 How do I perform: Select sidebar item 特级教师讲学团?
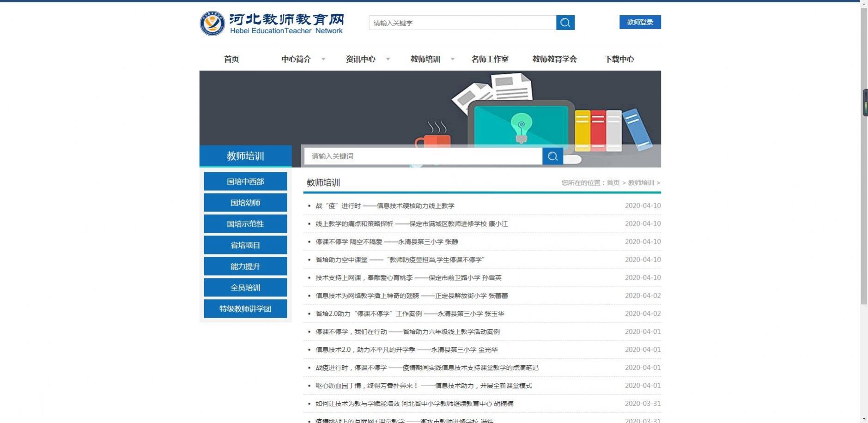(245, 308)
